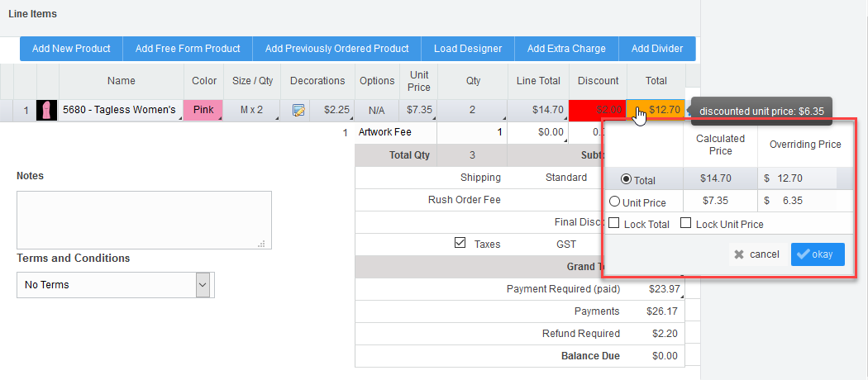Edit the overriding Total price 12.70 field

(797, 178)
